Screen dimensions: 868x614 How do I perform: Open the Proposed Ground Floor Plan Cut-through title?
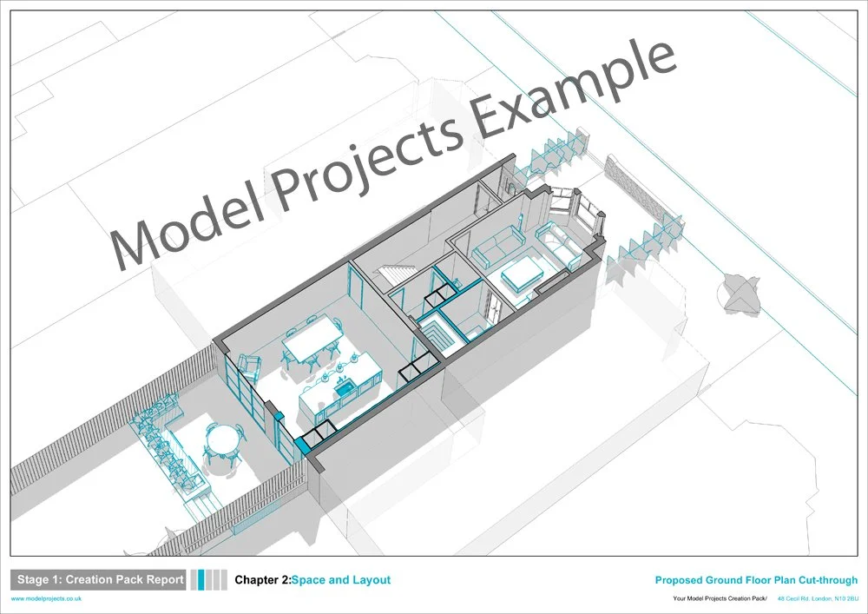coord(756,579)
